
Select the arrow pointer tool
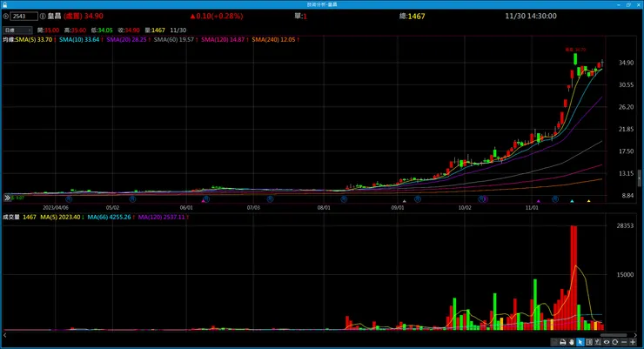coord(580,342)
